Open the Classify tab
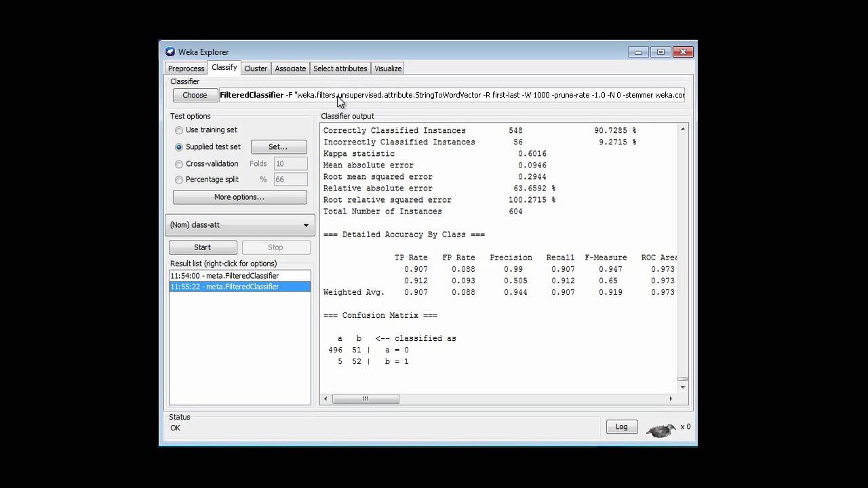Image resolution: width=868 pixels, height=488 pixels. click(x=224, y=67)
